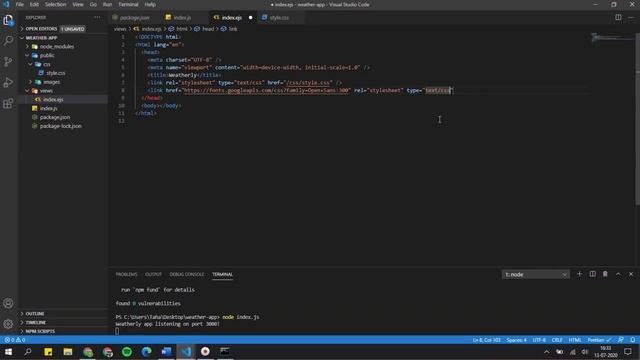Open Spotify from the taskbar
The width and height of the screenshot is (640, 360).
pos(127,351)
